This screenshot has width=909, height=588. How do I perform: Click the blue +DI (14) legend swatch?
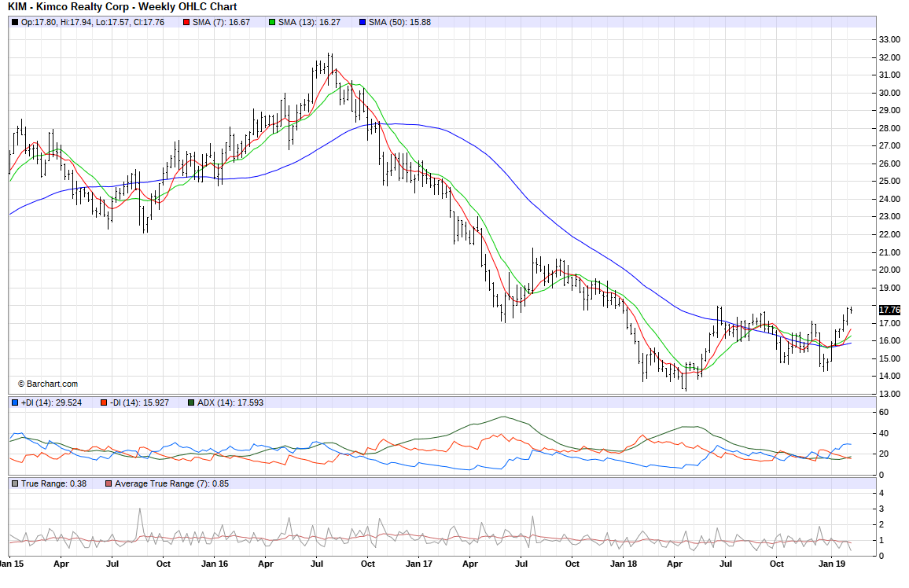pos(15,402)
